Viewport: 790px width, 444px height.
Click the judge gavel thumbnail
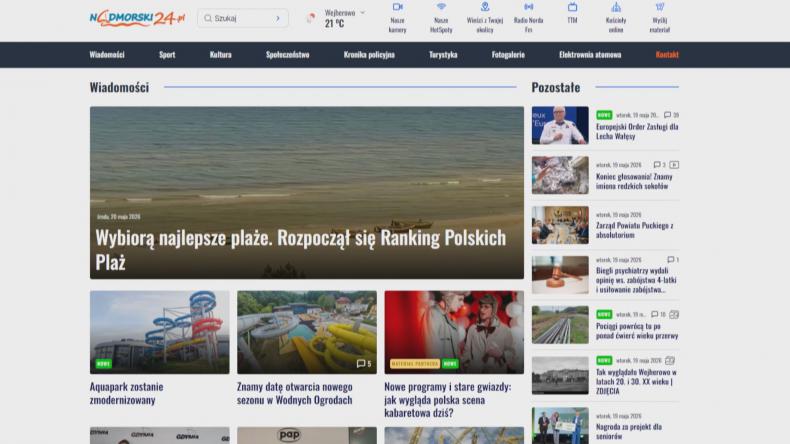[560, 275]
